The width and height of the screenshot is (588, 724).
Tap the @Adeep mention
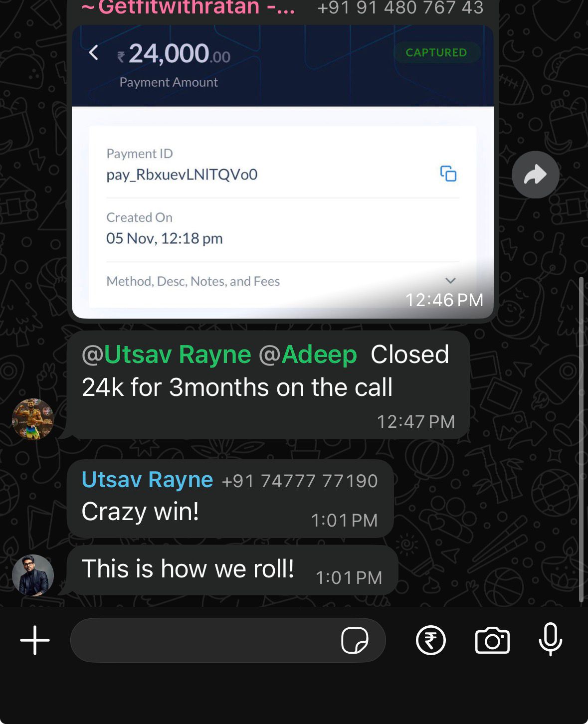308,355
